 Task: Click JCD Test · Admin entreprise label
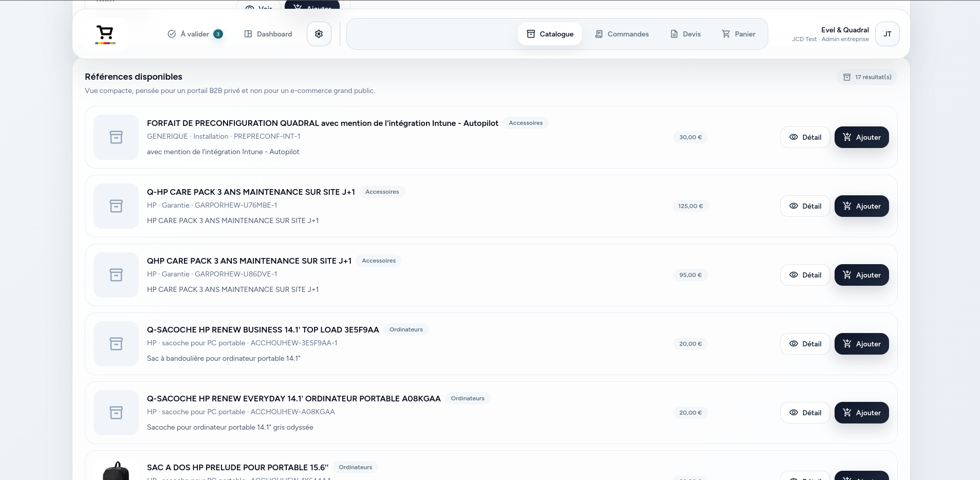pyautogui.click(x=830, y=39)
